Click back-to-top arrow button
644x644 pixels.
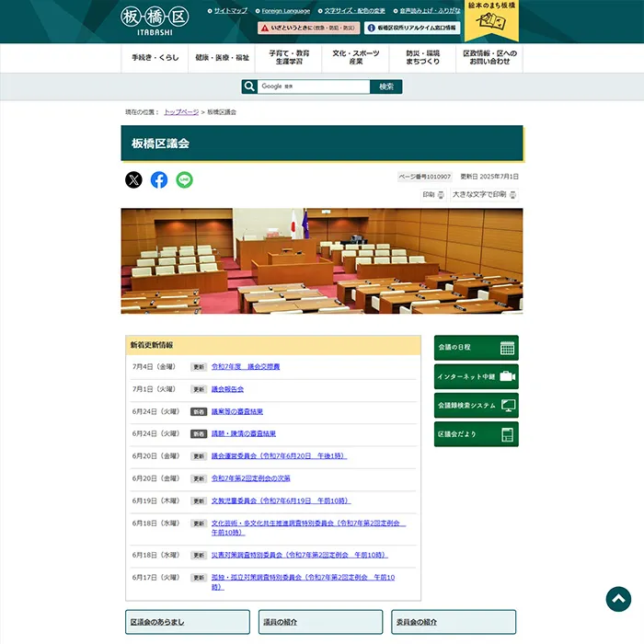pyautogui.click(x=618, y=599)
